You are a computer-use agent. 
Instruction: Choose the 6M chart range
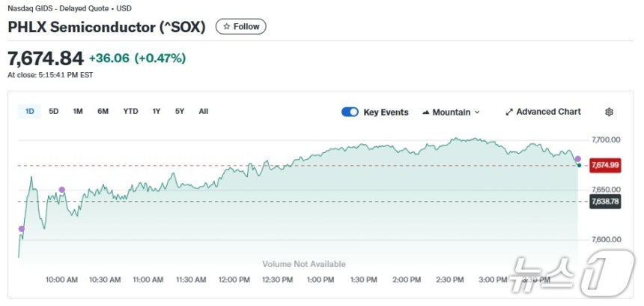coord(103,111)
